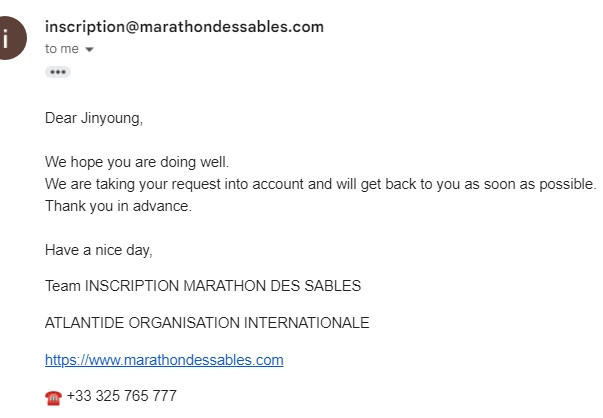Screen dimensions: 603x418
Task: Click the "Dear Jinyoung," greeting line
Action: 94,118
